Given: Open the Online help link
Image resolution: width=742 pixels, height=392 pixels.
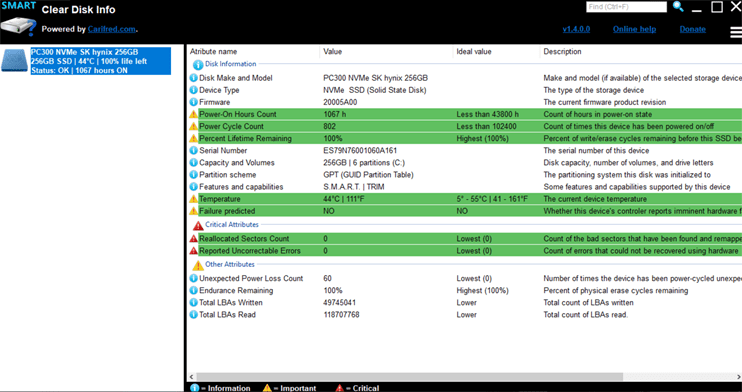Looking at the screenshot, I should (x=634, y=29).
